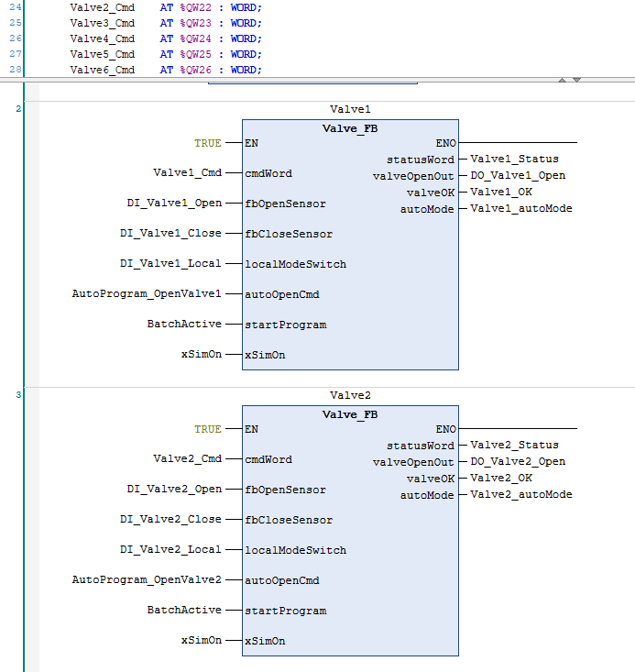Image resolution: width=635 pixels, height=672 pixels.
Task: Click the up arrow on the pane splitter
Action: [563, 80]
